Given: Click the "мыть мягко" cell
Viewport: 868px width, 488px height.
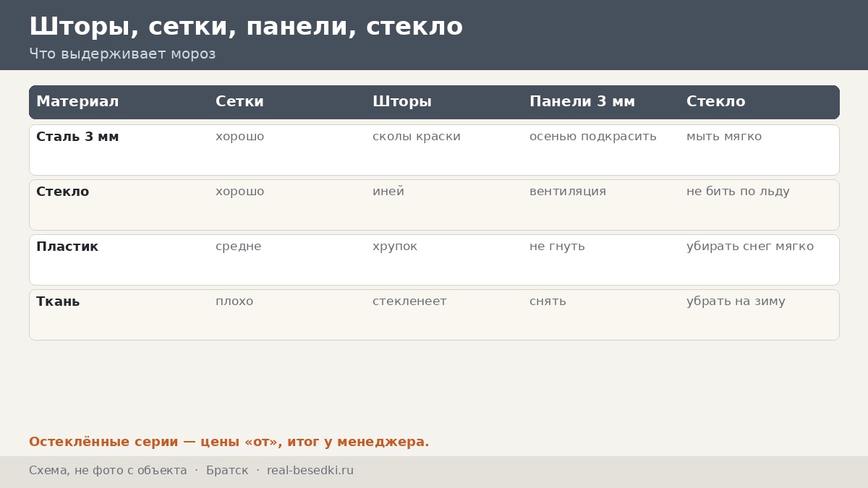Looking at the screenshot, I should (724, 137).
